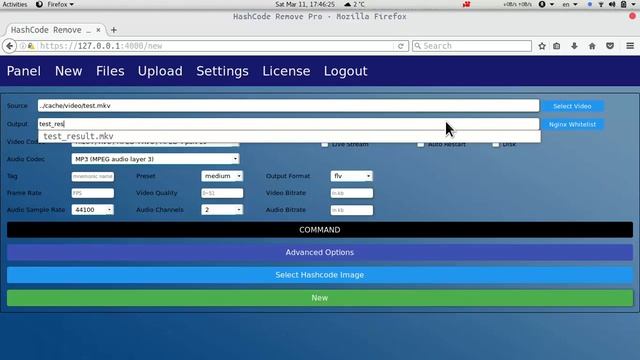Bookmark this page with the star icon
The width and height of the screenshot is (640, 360).
pyautogui.click(x=542, y=46)
